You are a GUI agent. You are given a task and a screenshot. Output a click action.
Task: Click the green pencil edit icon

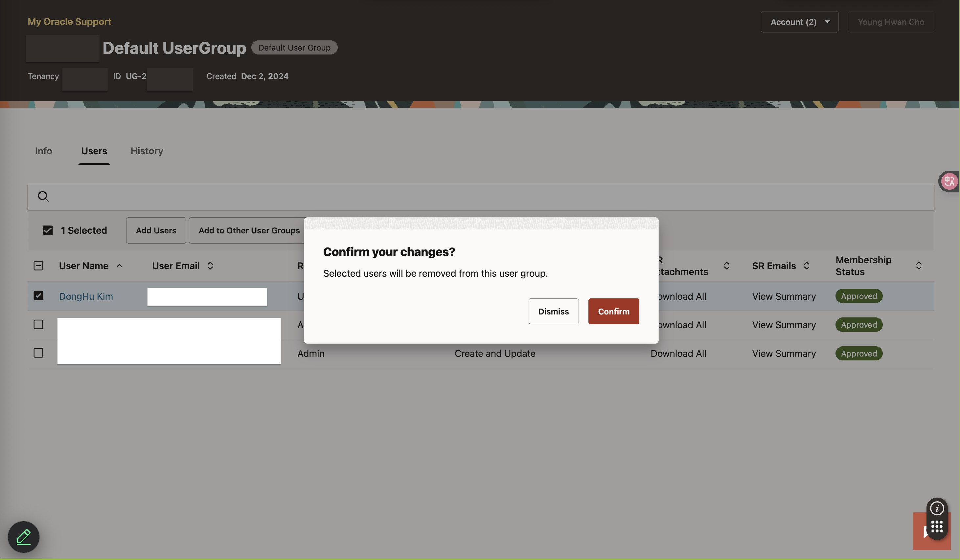click(24, 537)
